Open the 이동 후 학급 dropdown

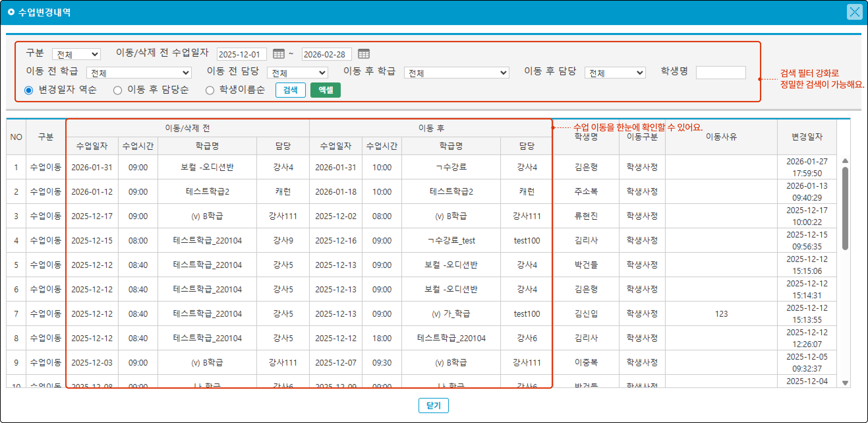(x=456, y=73)
